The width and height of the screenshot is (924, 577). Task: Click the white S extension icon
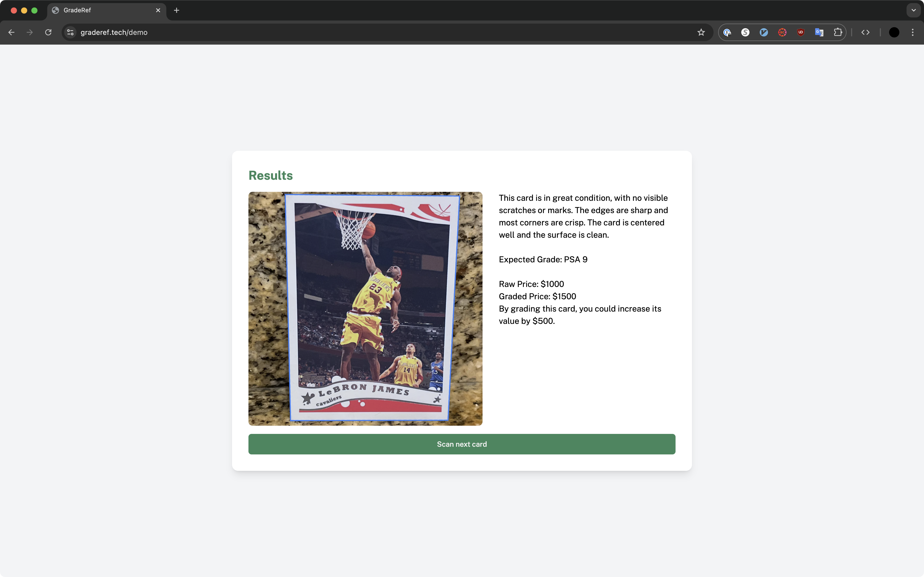pyautogui.click(x=745, y=32)
